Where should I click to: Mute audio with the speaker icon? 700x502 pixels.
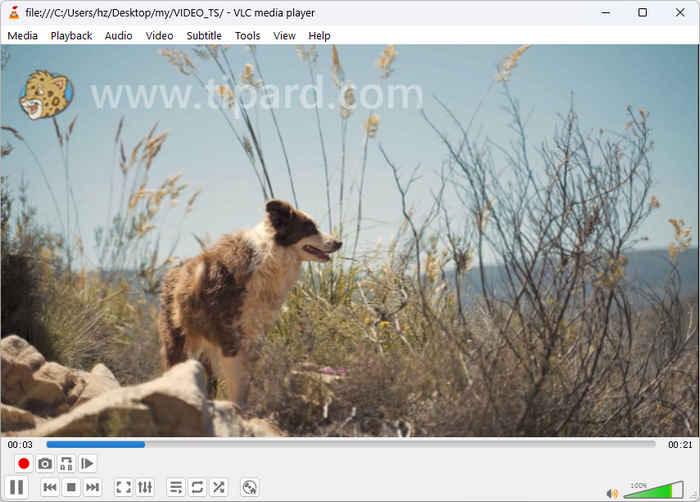(x=612, y=493)
